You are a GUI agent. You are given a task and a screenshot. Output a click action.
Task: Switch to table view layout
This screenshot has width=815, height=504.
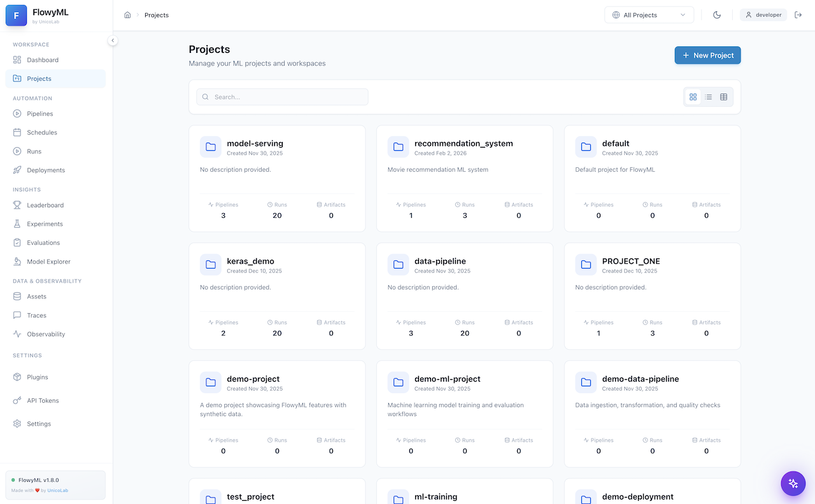723,97
